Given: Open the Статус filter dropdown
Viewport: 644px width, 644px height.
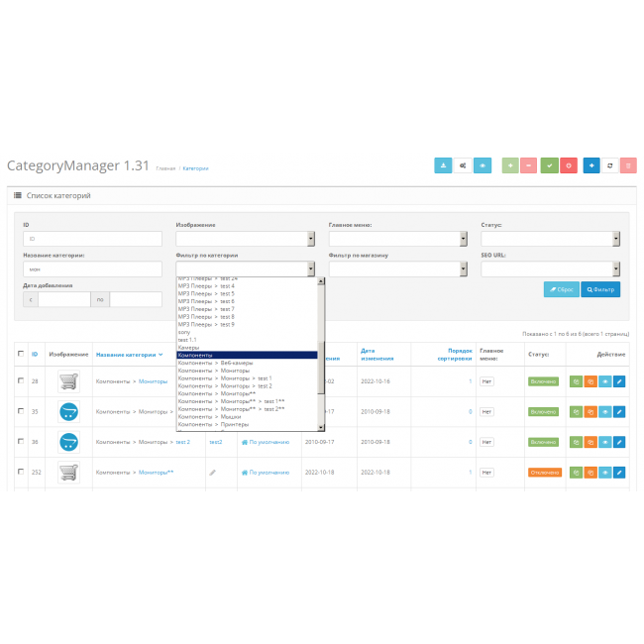Looking at the screenshot, I should [548, 239].
